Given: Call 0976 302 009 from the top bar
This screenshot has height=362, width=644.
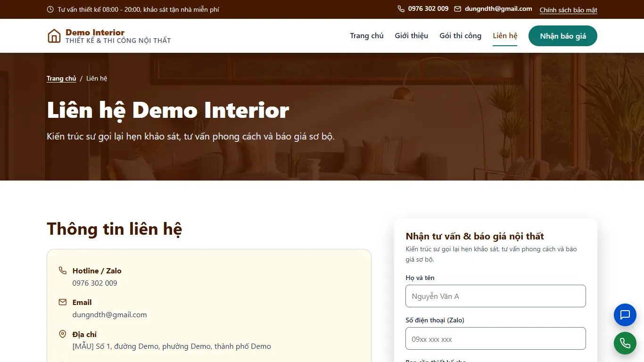Looking at the screenshot, I should (x=428, y=9).
